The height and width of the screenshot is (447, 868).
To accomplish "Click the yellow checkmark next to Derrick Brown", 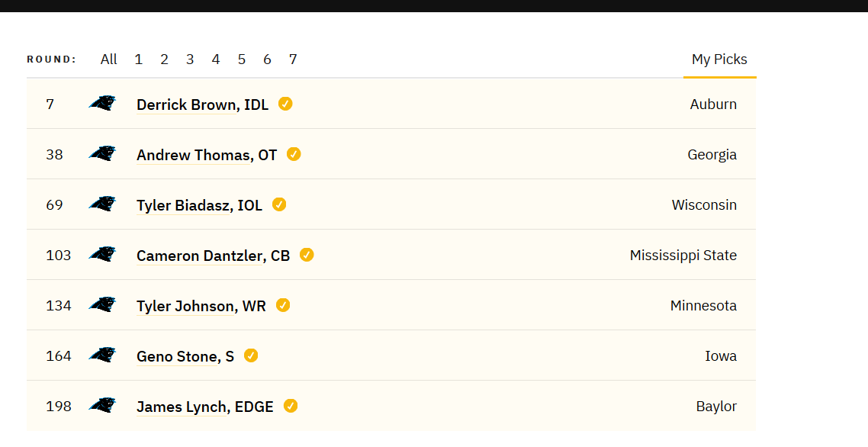I will [x=285, y=104].
